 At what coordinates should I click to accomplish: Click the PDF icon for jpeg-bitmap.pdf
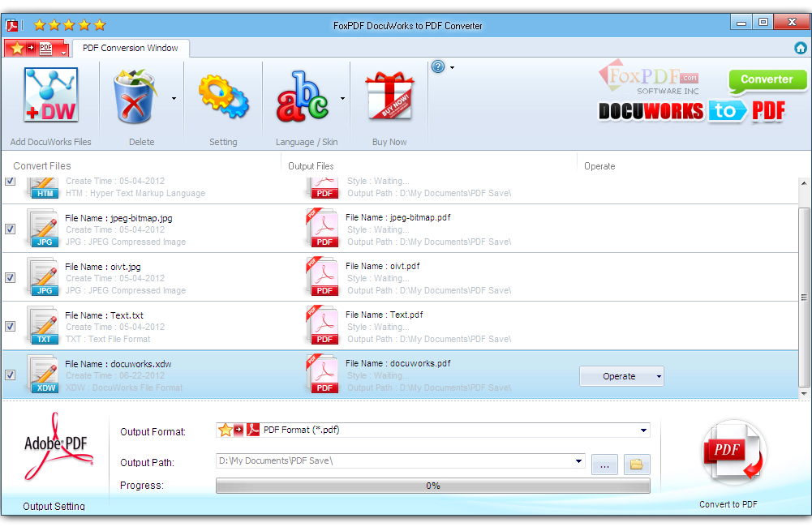pos(323,228)
